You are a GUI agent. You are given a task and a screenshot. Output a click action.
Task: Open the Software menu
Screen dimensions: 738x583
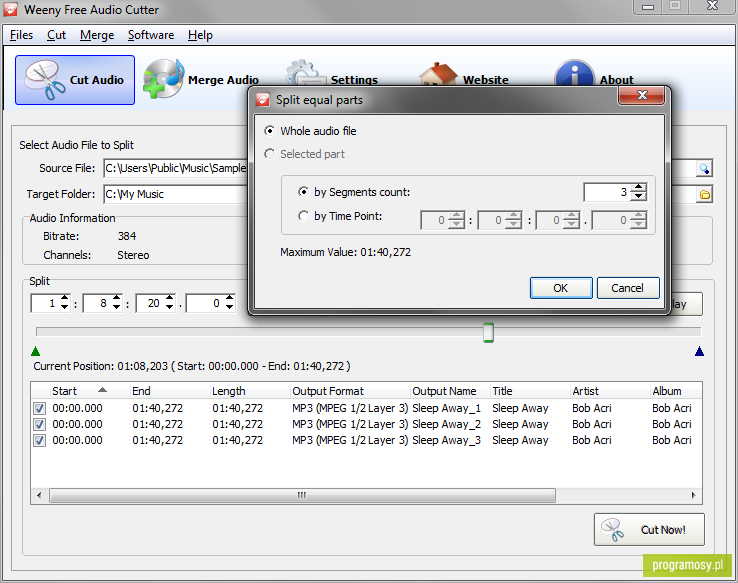tap(151, 35)
